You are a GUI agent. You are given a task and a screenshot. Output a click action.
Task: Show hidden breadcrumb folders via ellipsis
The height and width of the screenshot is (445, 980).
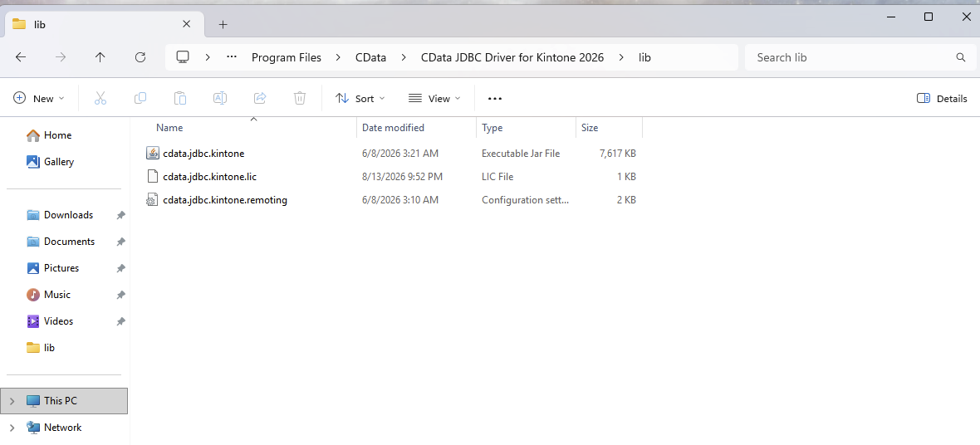coord(232,57)
